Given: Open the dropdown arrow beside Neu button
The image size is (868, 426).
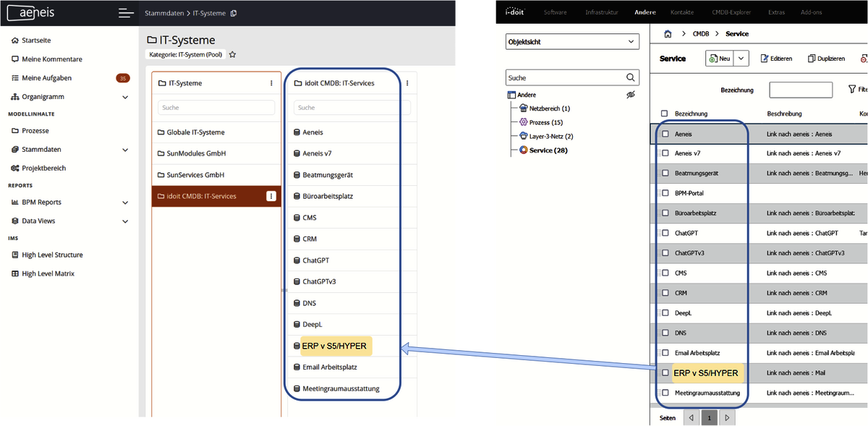Looking at the screenshot, I should (x=741, y=59).
